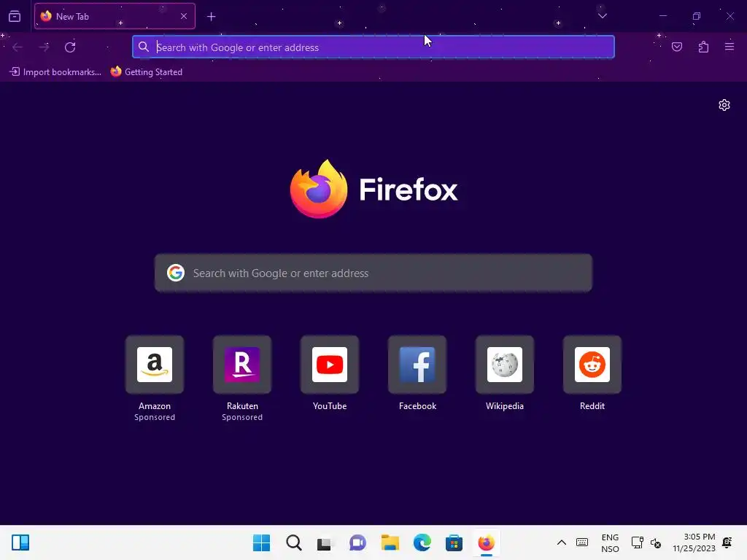747x560 pixels.
Task: Reload the current page
Action: tap(70, 47)
